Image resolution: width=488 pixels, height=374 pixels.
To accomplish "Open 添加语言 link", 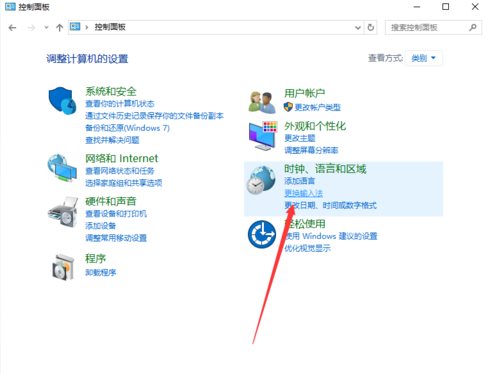I will 300,181.
